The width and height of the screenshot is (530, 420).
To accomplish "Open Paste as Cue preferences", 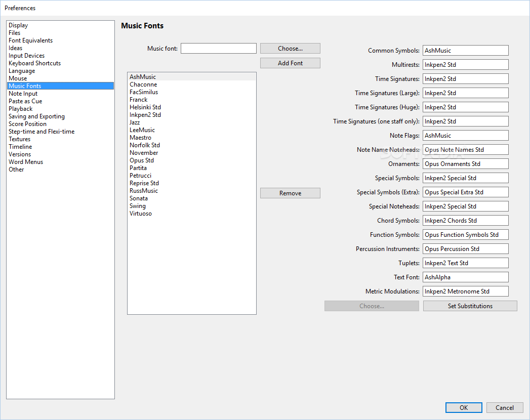I will pyautogui.click(x=60, y=101).
